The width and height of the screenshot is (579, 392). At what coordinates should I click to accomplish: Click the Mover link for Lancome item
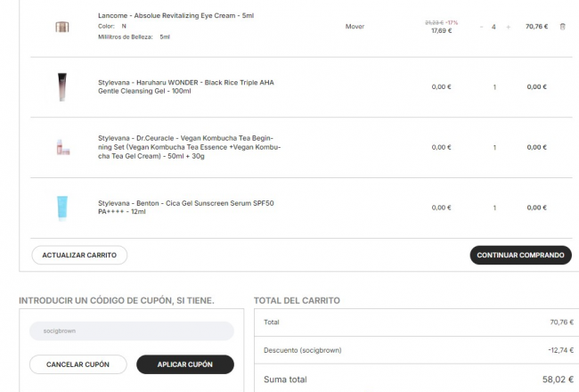coord(355,27)
